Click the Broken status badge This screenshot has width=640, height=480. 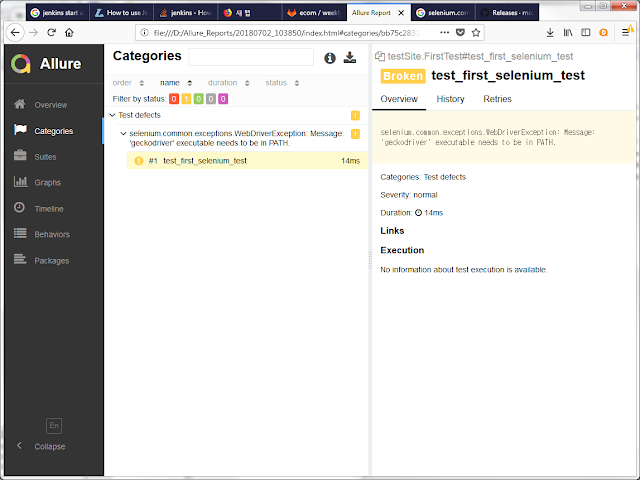coord(403,76)
